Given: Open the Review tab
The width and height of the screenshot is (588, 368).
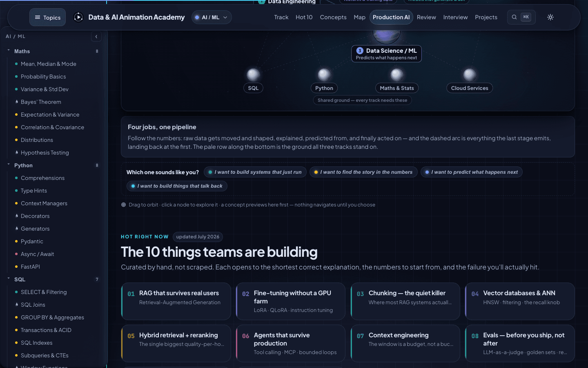Looking at the screenshot, I should click(426, 17).
